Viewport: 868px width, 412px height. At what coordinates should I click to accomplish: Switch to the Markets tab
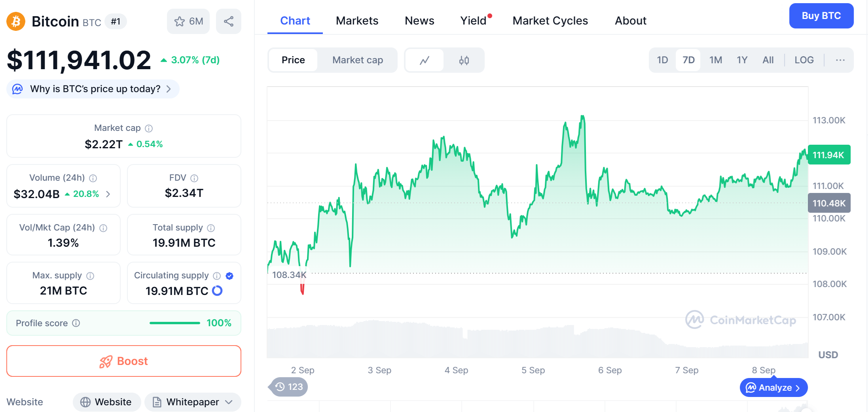[357, 21]
